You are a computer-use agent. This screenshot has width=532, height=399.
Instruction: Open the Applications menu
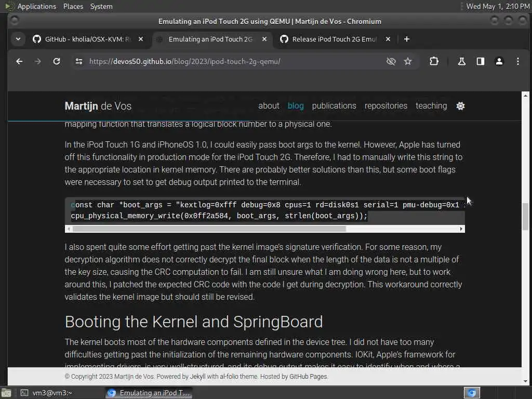pyautogui.click(x=37, y=6)
